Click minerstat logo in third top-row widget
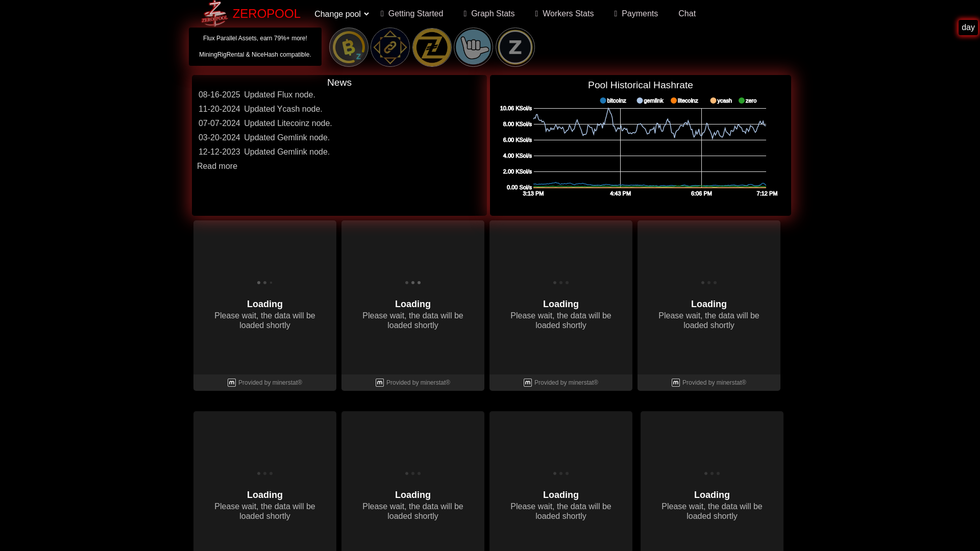Image resolution: width=980 pixels, height=551 pixels. pos(528,383)
